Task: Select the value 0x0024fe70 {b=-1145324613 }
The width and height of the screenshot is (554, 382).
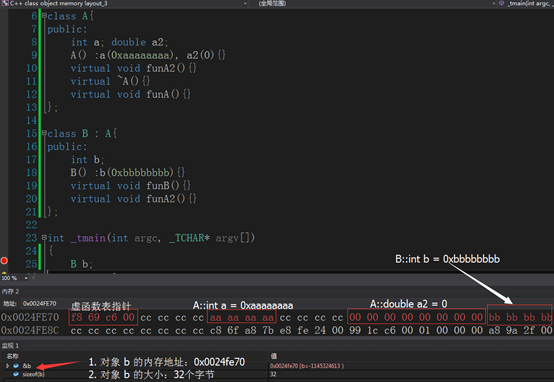Action: [x=307, y=366]
